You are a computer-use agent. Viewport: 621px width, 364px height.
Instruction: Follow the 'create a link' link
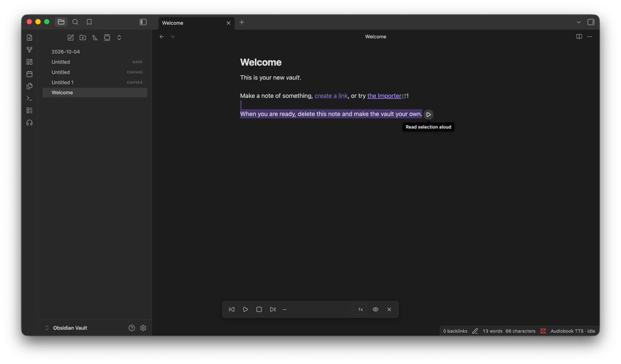click(x=331, y=96)
